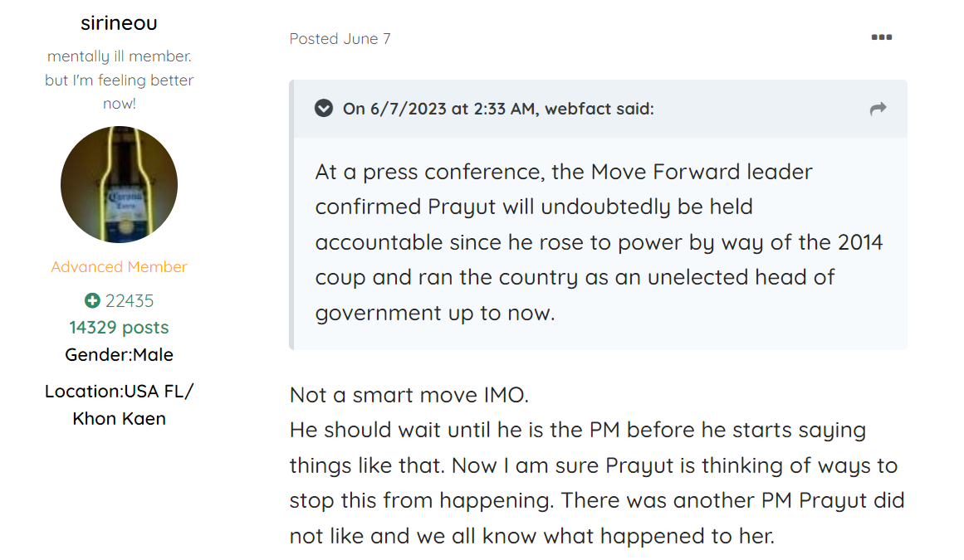The width and height of the screenshot is (964, 560).
Task: Click the Location:USA FL/ Khon Kaen field
Action: (x=120, y=405)
